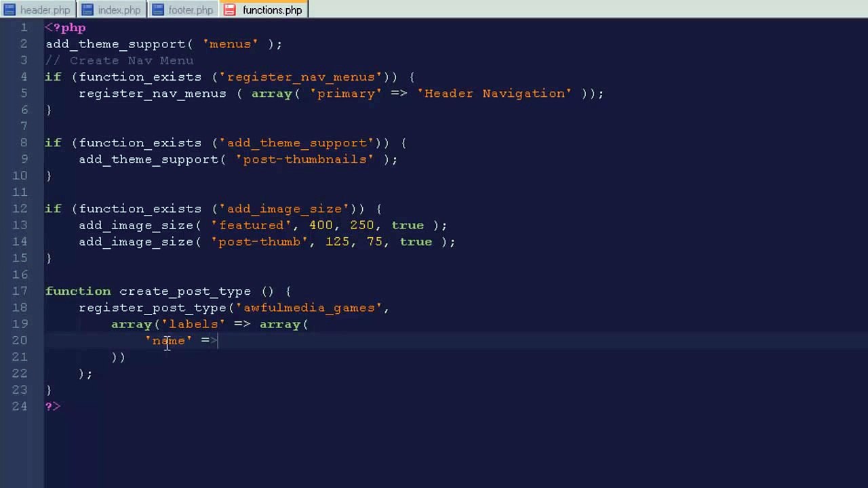Viewport: 868px width, 488px height.
Task: Click the red functions.php file icon
Action: coord(230,9)
